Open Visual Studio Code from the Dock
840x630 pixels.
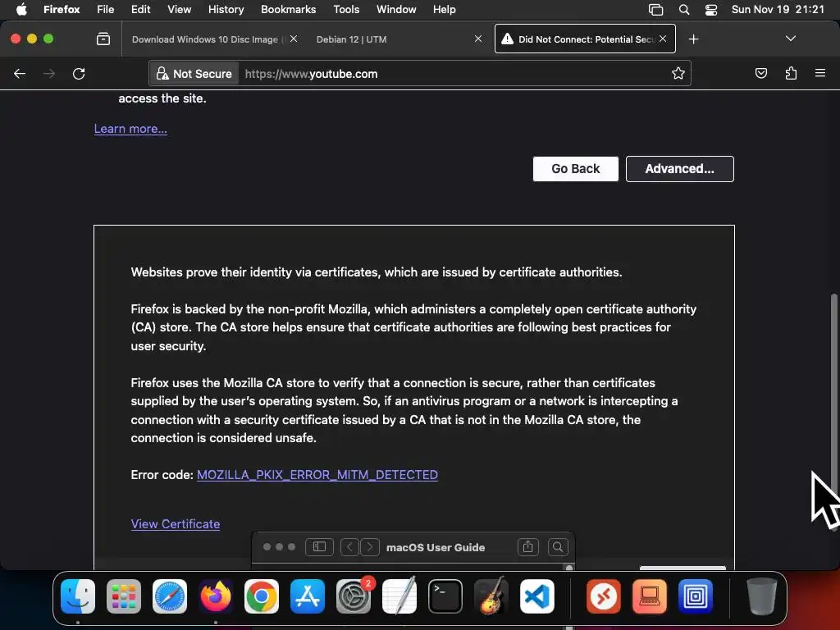click(536, 596)
